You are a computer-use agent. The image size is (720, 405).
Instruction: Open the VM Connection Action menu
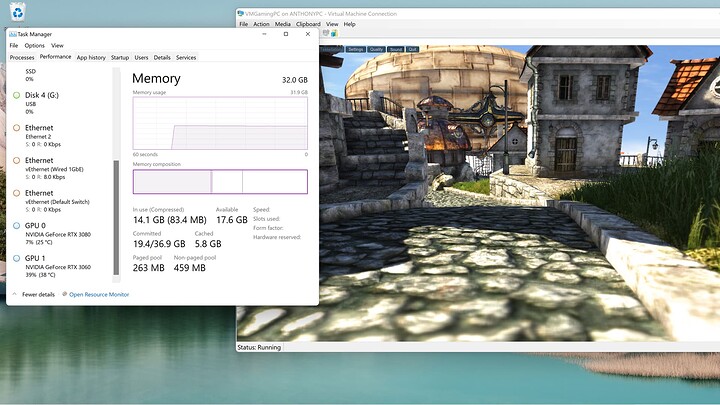tap(261, 24)
